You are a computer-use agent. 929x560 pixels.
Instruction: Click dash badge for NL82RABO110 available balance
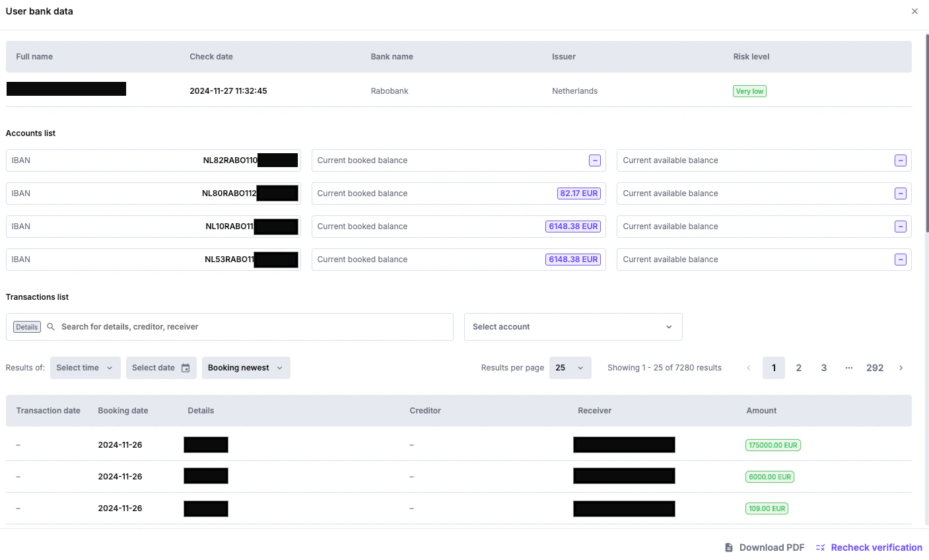pyautogui.click(x=901, y=160)
